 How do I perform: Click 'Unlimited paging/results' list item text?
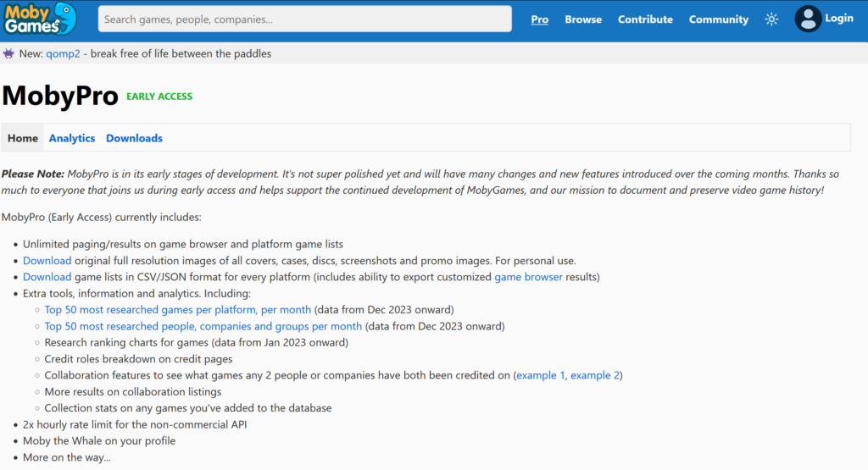pyautogui.click(x=183, y=245)
